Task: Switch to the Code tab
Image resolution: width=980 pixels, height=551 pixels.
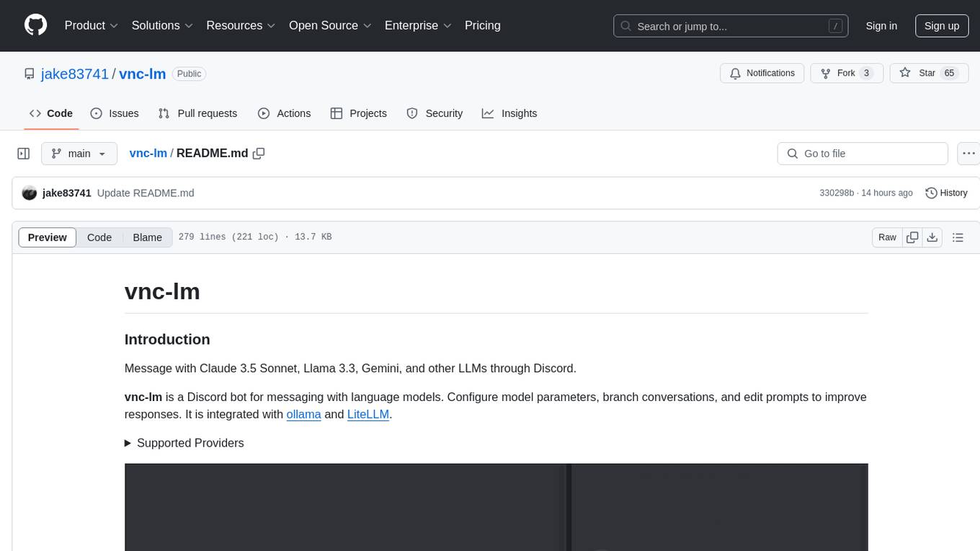Action: [51, 113]
